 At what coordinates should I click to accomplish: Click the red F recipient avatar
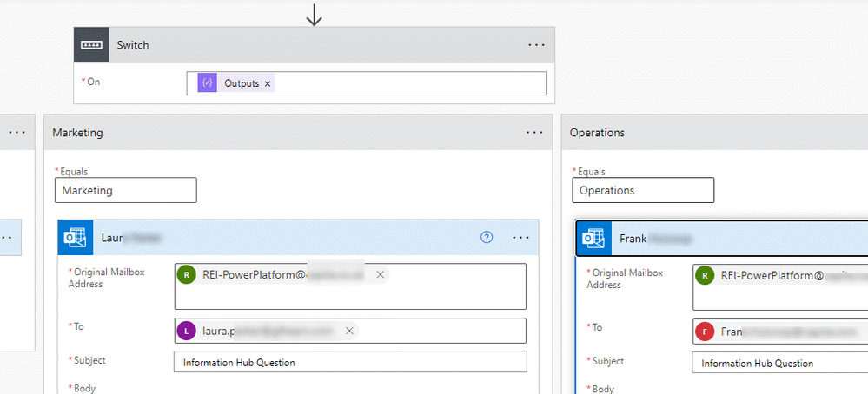pyautogui.click(x=705, y=332)
